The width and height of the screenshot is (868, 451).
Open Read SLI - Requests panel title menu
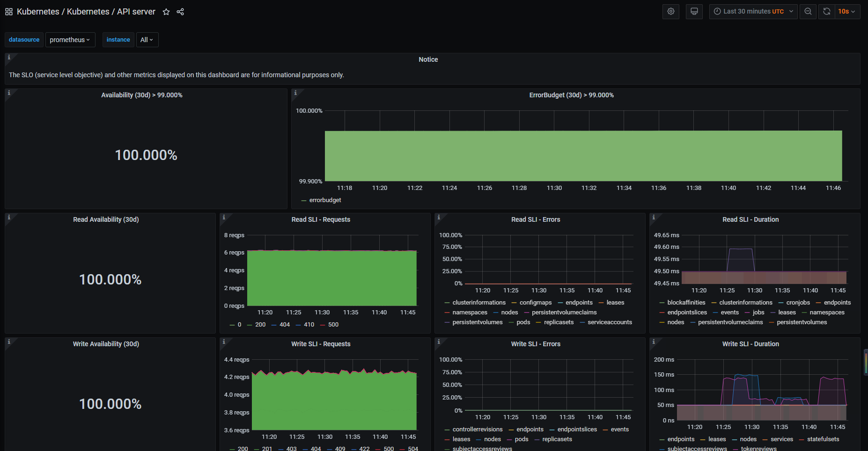tap(321, 219)
